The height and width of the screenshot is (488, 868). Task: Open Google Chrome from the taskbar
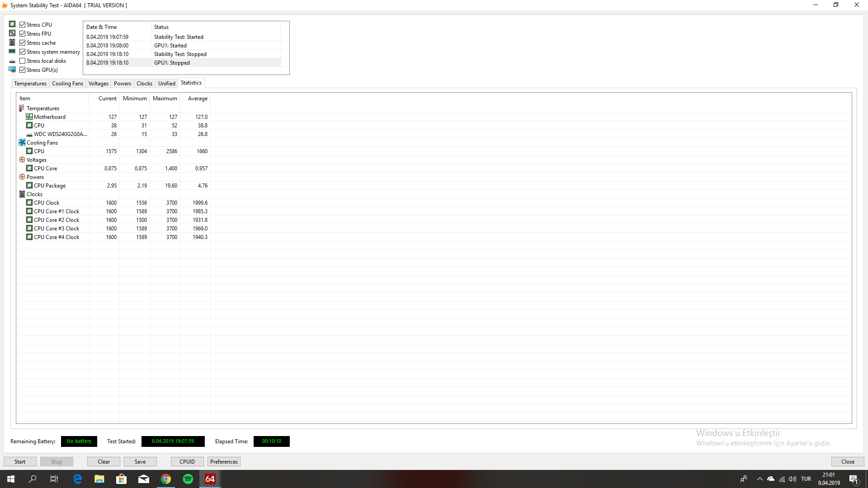point(166,479)
